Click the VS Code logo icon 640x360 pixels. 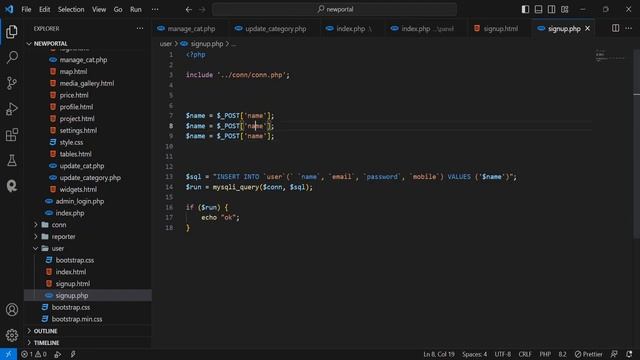pos(9,9)
